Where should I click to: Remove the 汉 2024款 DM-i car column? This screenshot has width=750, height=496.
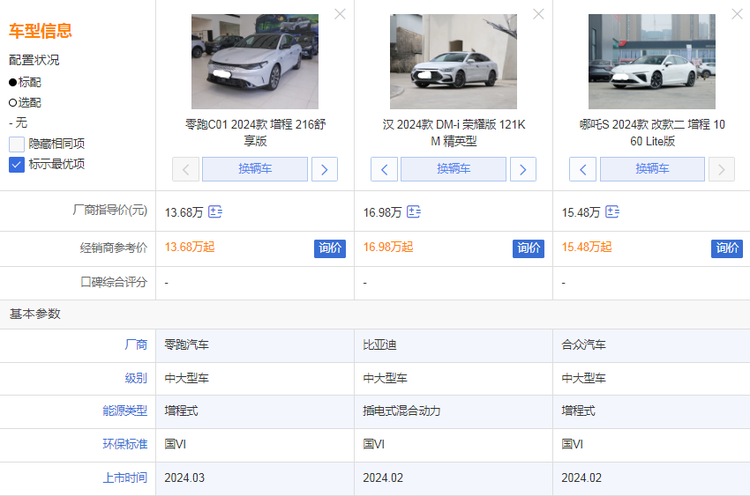click(x=539, y=14)
